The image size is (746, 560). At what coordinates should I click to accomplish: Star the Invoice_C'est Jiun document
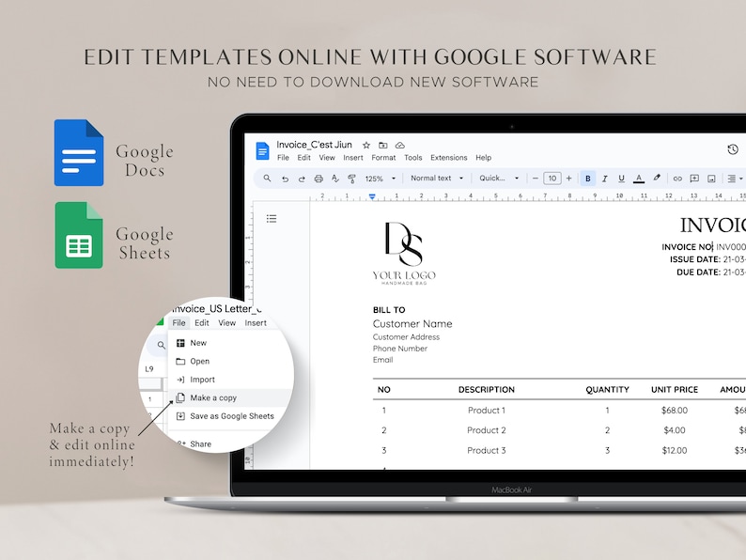point(365,145)
